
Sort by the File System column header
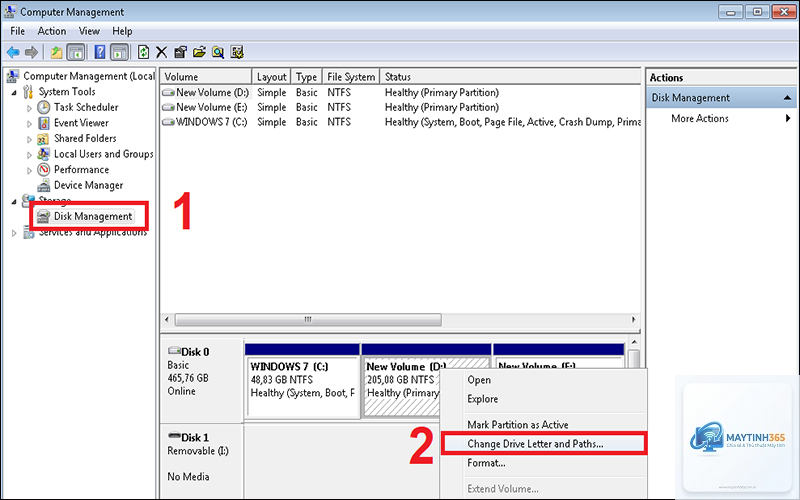tap(351, 77)
